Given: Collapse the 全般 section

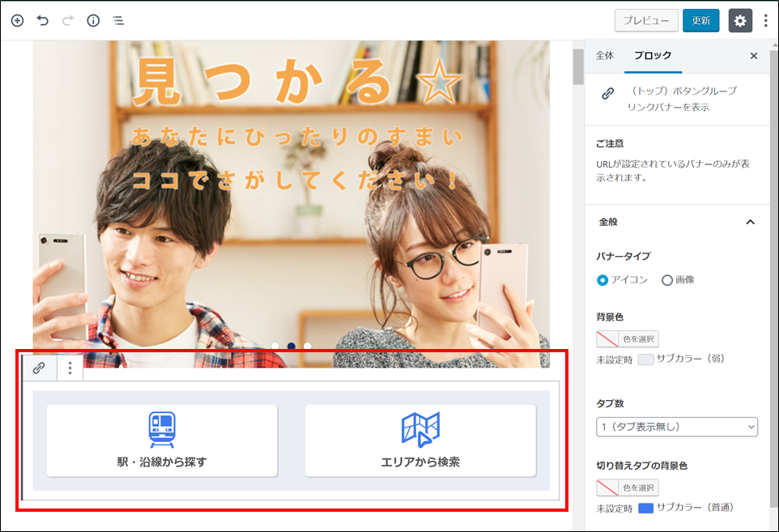Looking at the screenshot, I should [750, 222].
